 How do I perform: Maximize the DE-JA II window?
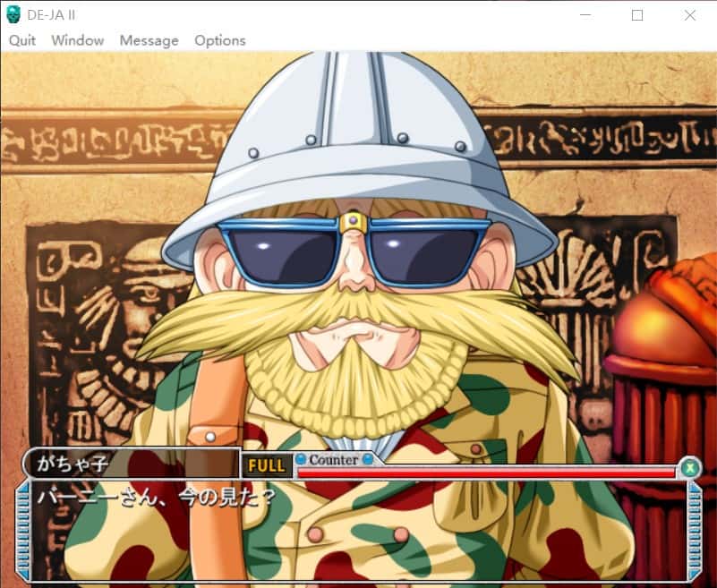(x=637, y=15)
